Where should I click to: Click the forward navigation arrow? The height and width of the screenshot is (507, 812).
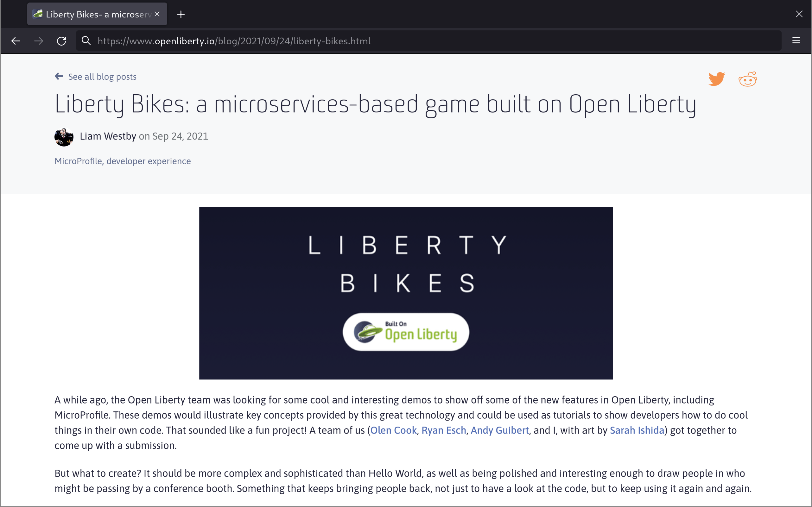point(38,41)
